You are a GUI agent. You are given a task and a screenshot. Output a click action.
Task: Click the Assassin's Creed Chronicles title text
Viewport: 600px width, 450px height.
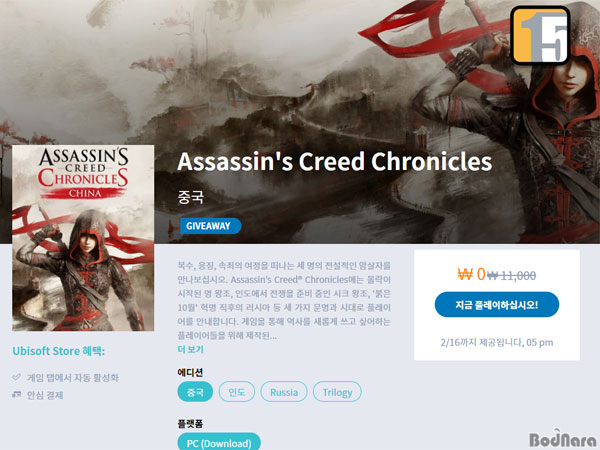click(x=334, y=161)
